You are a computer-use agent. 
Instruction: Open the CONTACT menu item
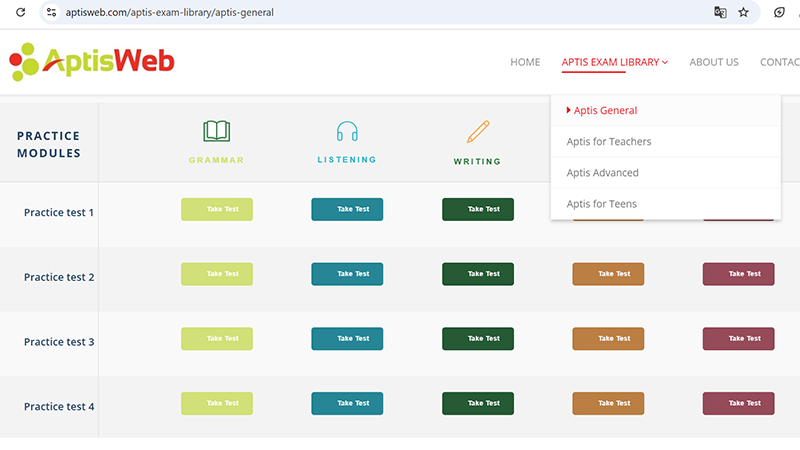780,62
